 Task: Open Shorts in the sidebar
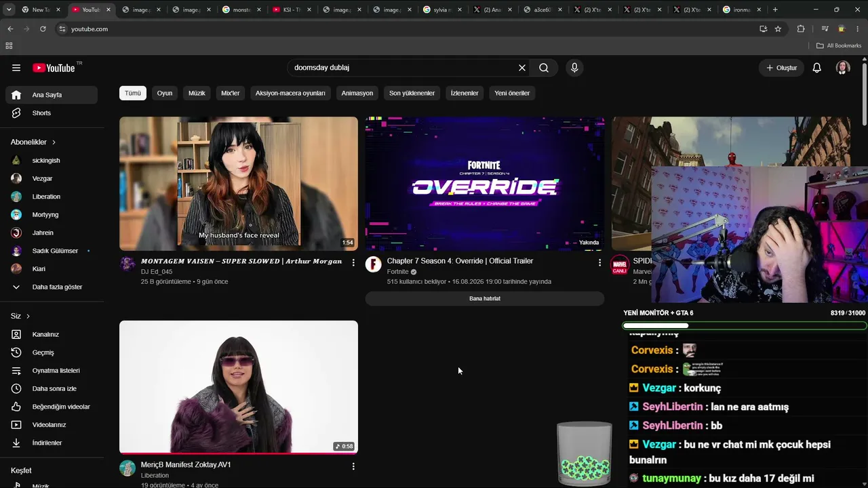coord(52,113)
